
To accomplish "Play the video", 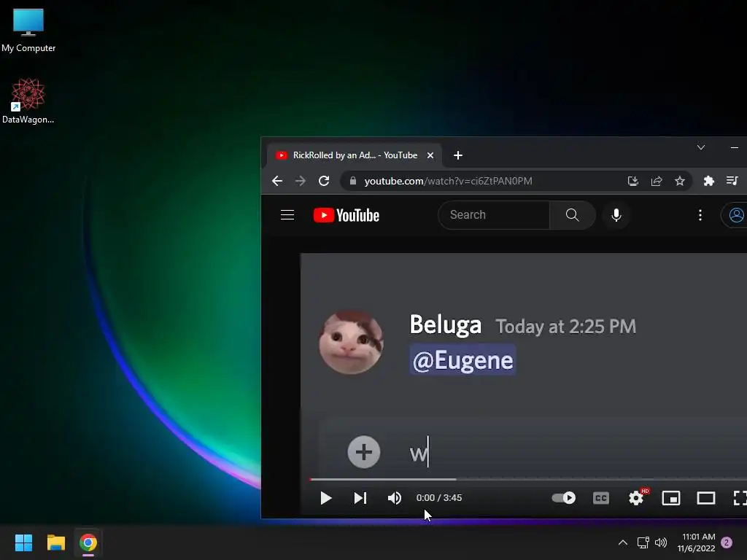I will (326, 498).
